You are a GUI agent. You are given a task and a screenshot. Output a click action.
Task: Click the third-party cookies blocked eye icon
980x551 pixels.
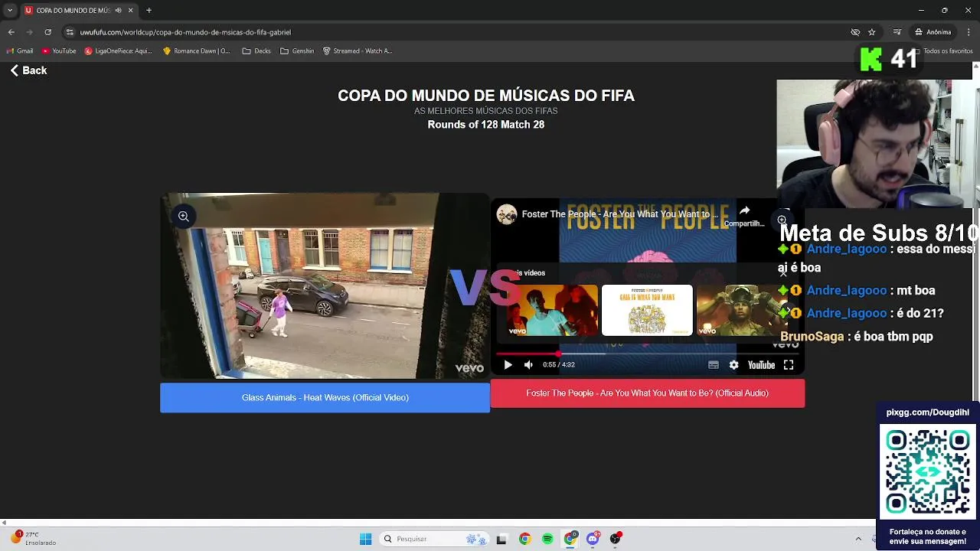tap(855, 32)
